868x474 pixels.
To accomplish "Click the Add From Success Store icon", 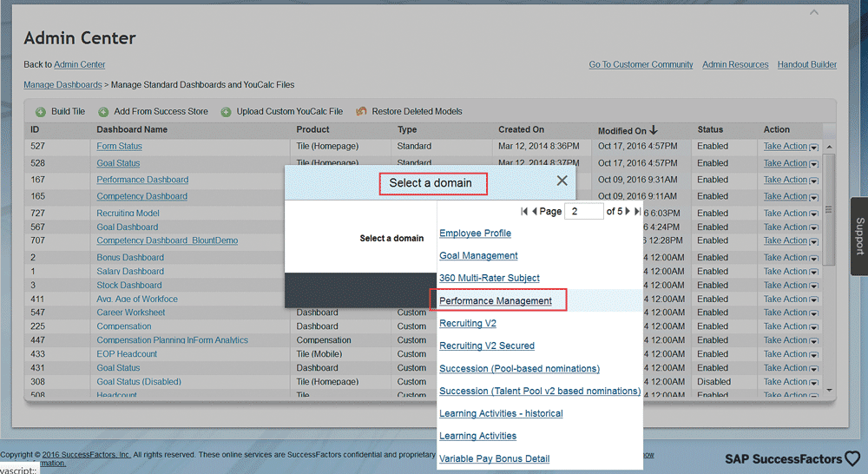I will click(103, 112).
